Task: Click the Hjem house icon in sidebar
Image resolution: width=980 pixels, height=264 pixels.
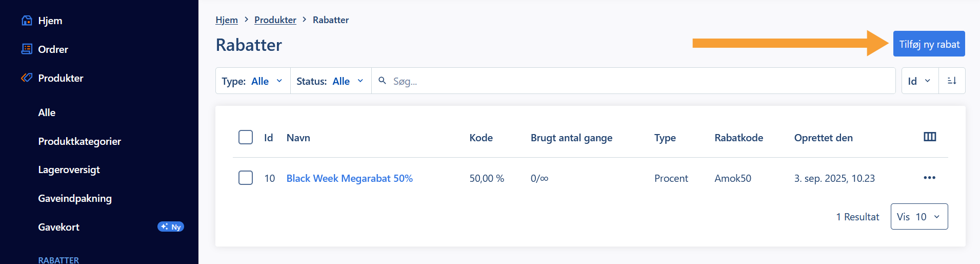Action: click(x=27, y=21)
